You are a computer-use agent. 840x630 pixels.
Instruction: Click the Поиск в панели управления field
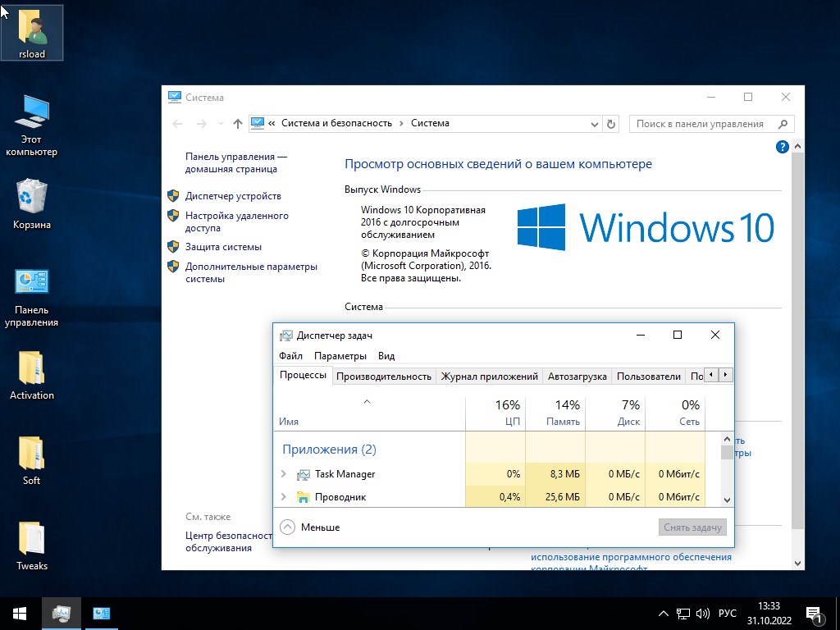coord(704,124)
